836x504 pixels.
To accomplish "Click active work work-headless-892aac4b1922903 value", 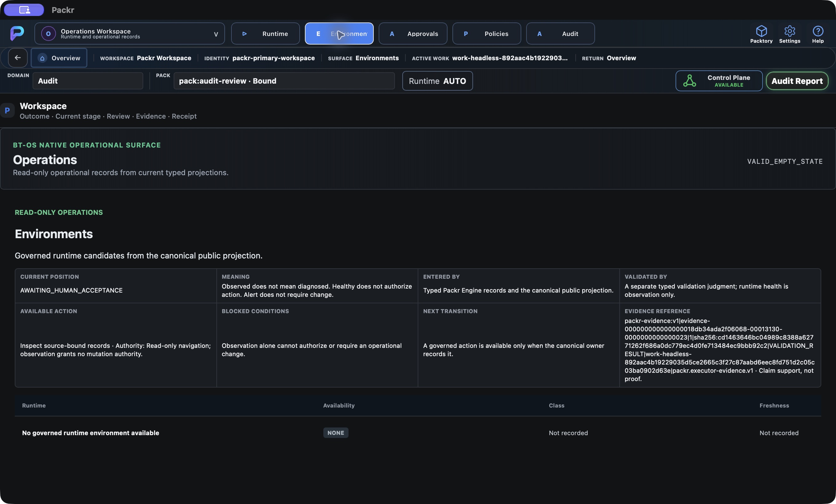I will 510,58.
